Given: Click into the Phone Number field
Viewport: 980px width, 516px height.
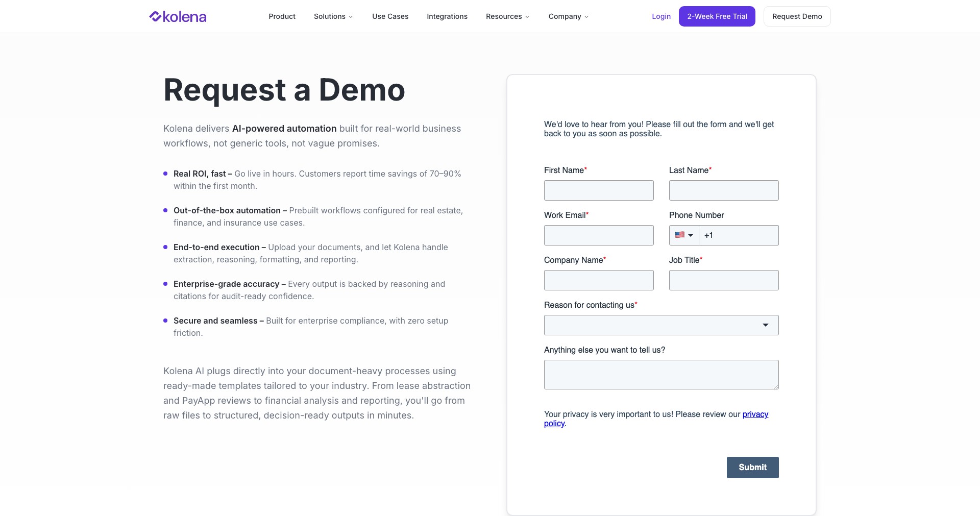Looking at the screenshot, I should [739, 235].
